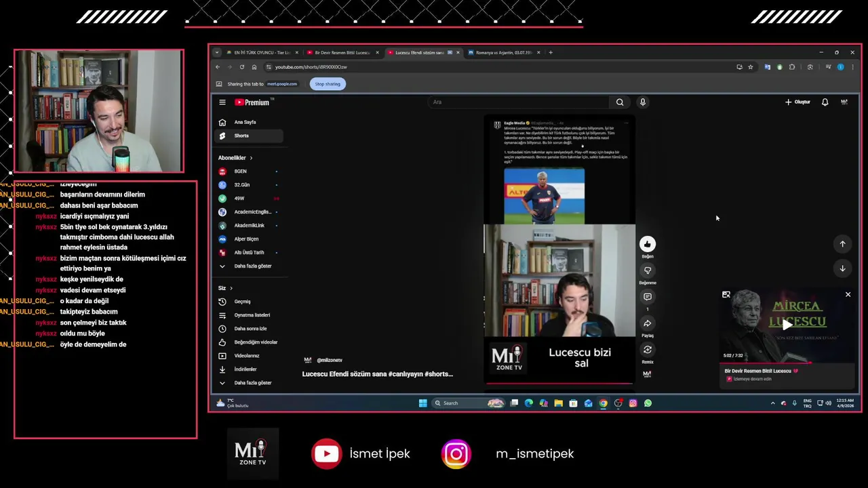Open the Alper Biçen subscription channel
The image size is (868, 488).
click(250, 239)
